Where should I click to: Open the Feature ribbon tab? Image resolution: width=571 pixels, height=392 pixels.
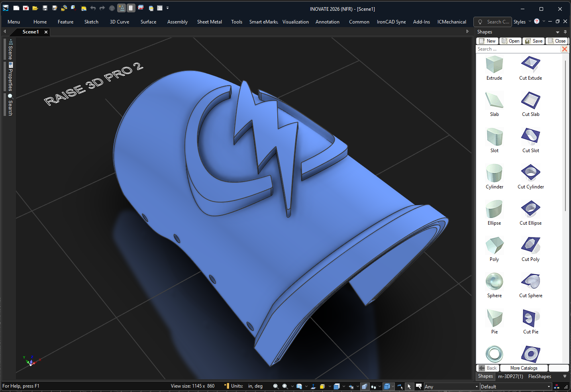point(65,22)
